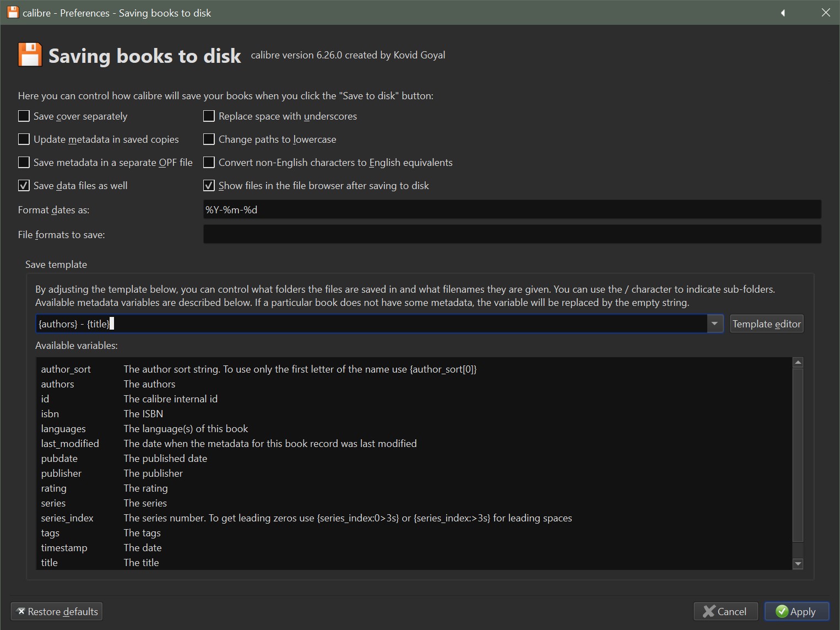840x630 pixels.
Task: Click the 'File formats to save:' label
Action: pos(61,235)
